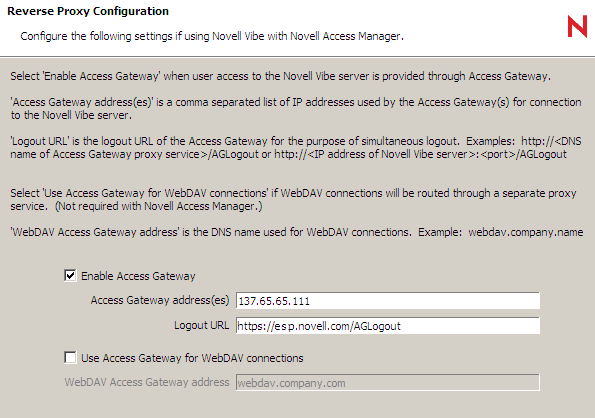Click the example text webdav.company.name

click(x=526, y=232)
